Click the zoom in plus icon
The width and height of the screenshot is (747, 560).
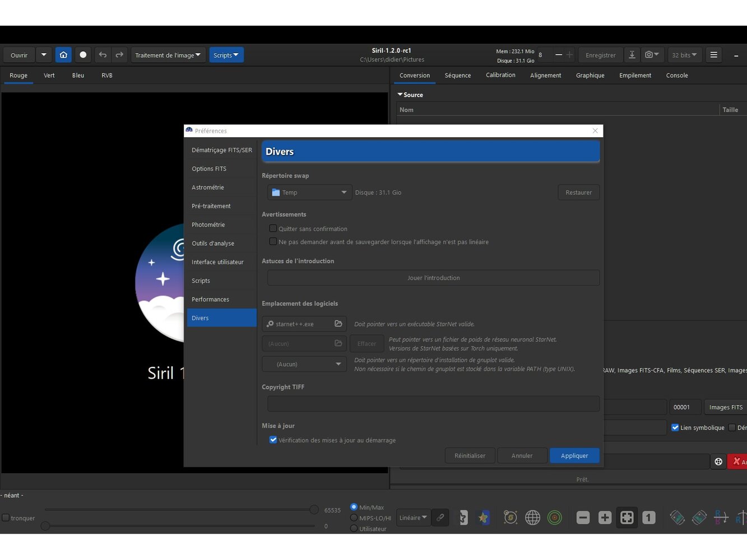tap(605, 517)
